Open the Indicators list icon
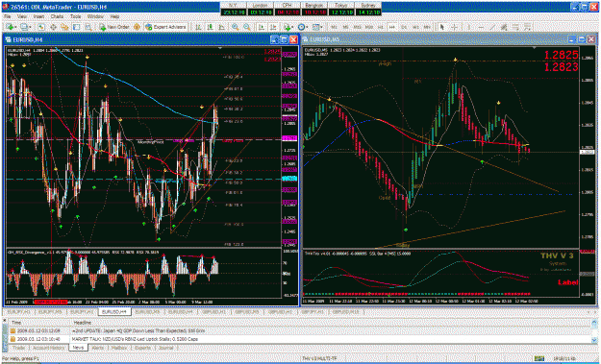Image resolution: width=601 pixels, height=364 pixels. [x=287, y=27]
